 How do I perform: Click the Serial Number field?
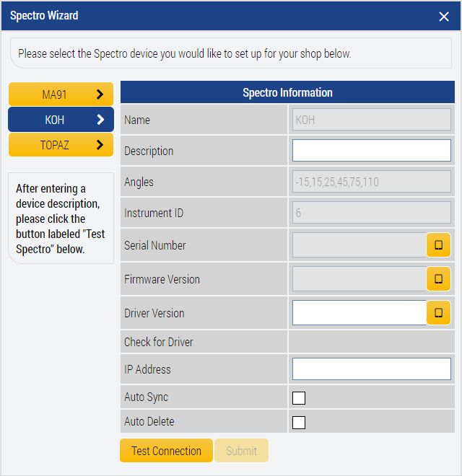[359, 245]
